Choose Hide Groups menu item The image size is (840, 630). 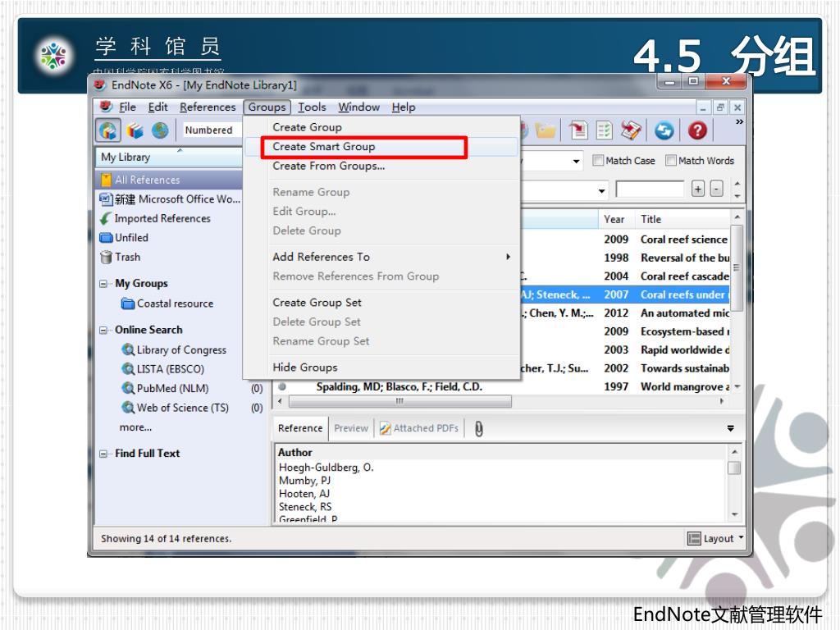(381, 367)
